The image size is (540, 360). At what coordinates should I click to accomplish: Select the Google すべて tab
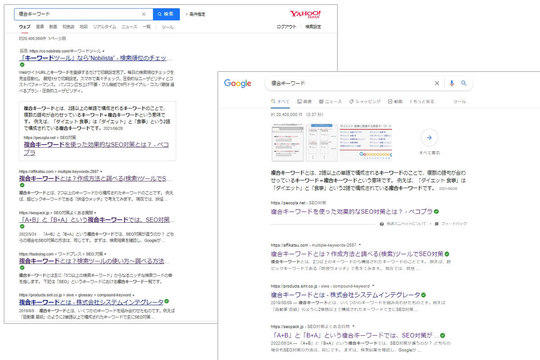coord(280,102)
